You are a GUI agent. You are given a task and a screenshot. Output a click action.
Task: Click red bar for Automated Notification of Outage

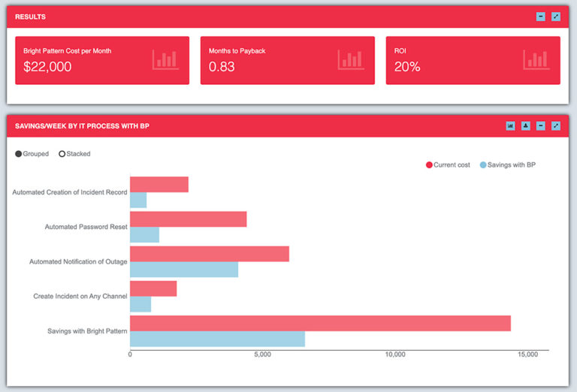click(x=210, y=254)
